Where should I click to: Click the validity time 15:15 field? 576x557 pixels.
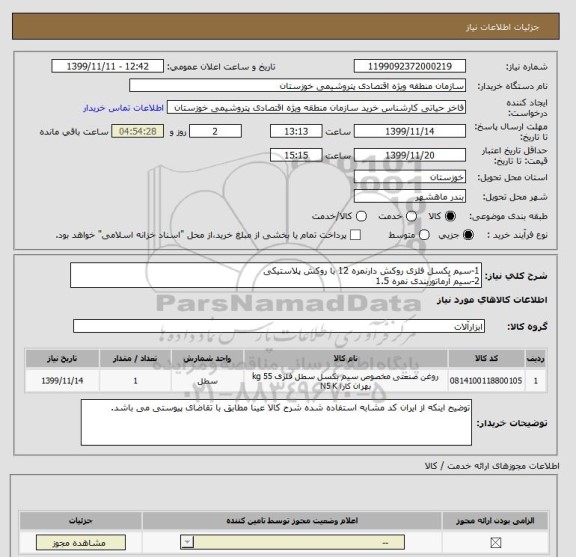pyautogui.click(x=296, y=155)
